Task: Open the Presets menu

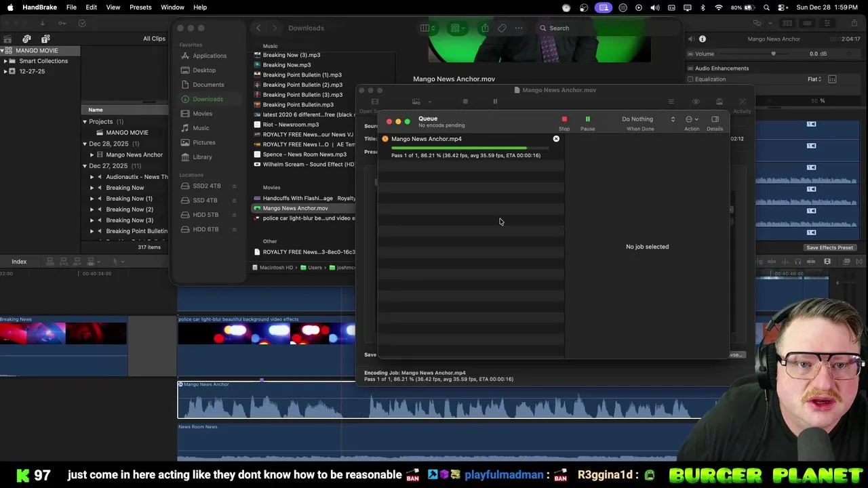Action: [140, 7]
